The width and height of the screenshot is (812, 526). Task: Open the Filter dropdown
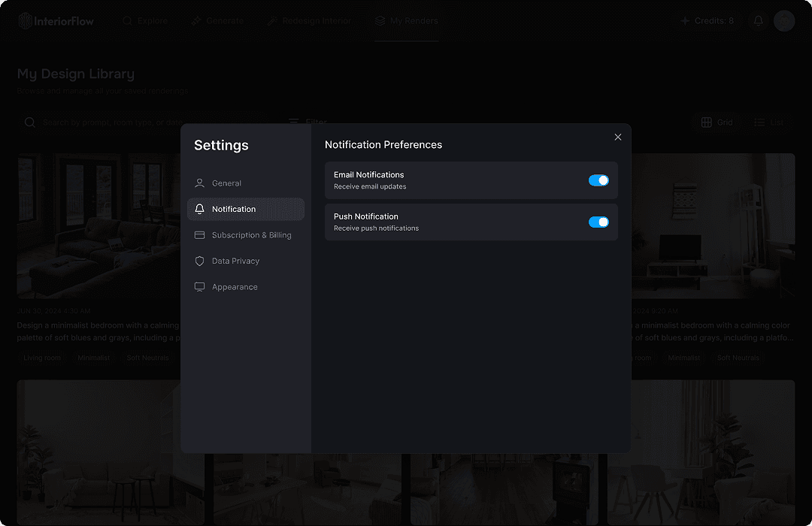(307, 122)
